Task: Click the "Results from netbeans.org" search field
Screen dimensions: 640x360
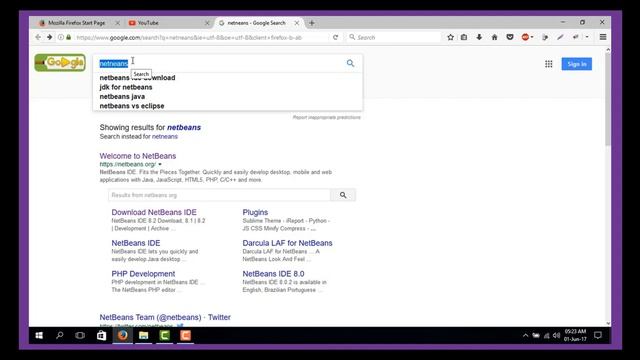Action: [x=219, y=195]
